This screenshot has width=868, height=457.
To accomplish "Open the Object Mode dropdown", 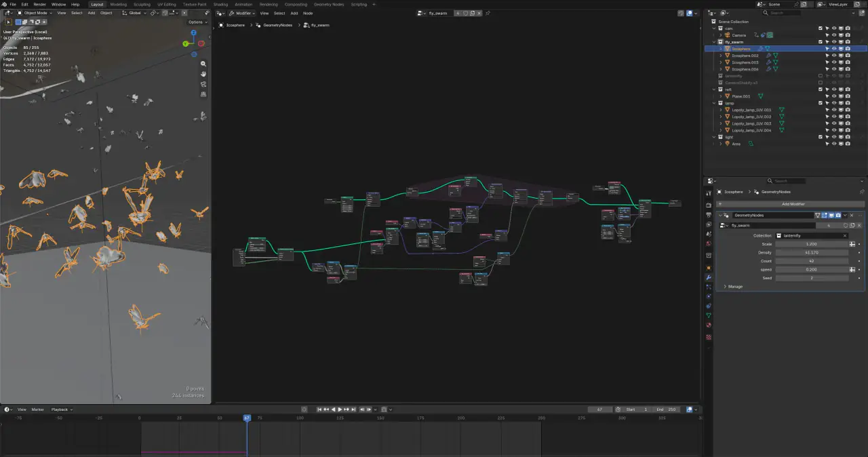I will pyautogui.click(x=34, y=13).
